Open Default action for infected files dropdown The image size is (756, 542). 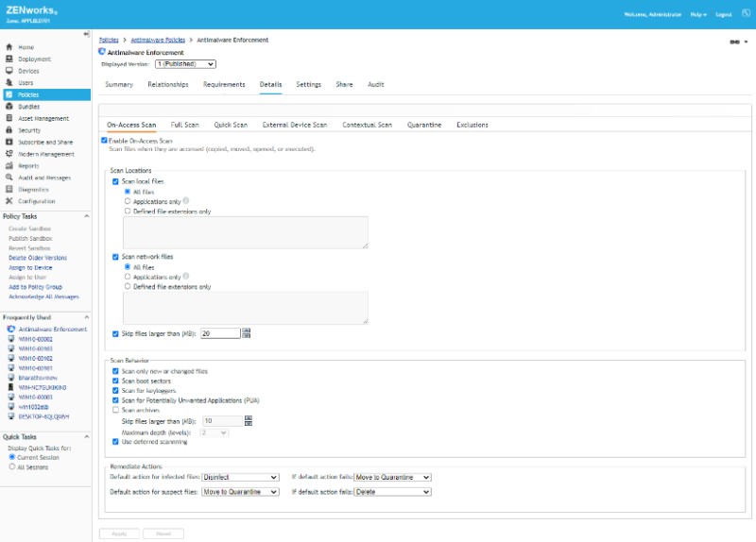pyautogui.click(x=240, y=477)
